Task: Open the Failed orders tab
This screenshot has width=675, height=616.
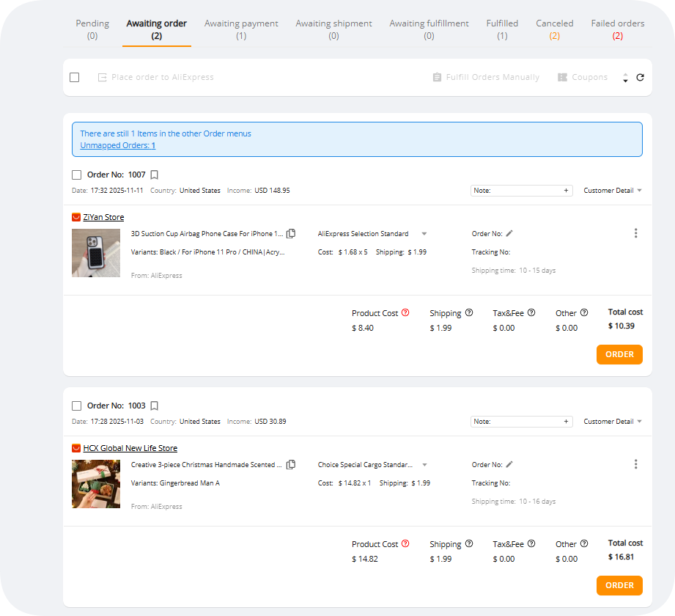Action: click(617, 29)
